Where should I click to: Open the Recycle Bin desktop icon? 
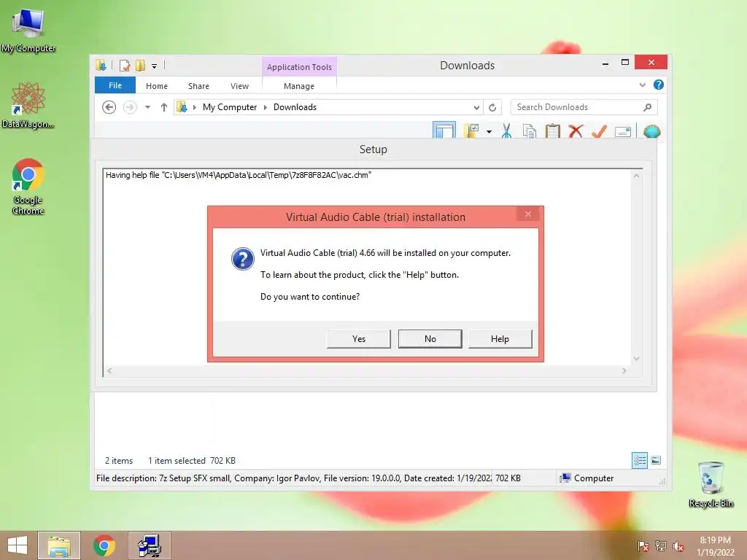(711, 484)
